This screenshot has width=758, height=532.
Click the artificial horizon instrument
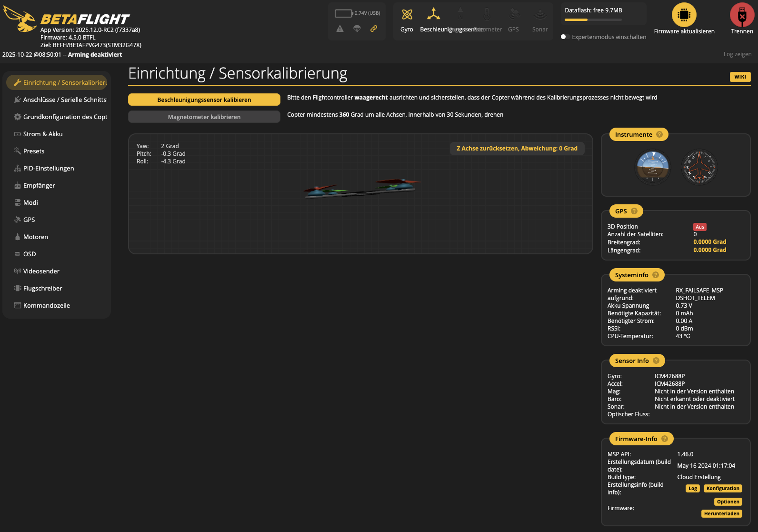click(x=653, y=167)
